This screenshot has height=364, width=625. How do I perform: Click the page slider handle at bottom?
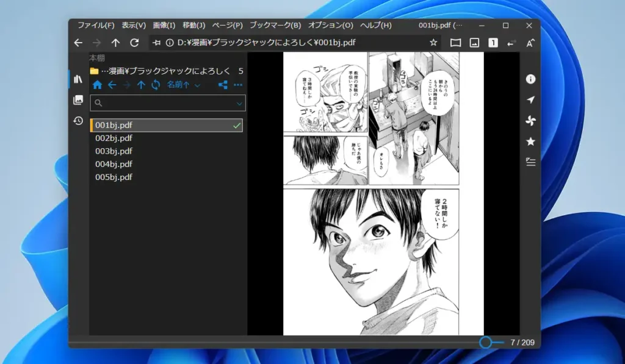[x=485, y=343]
